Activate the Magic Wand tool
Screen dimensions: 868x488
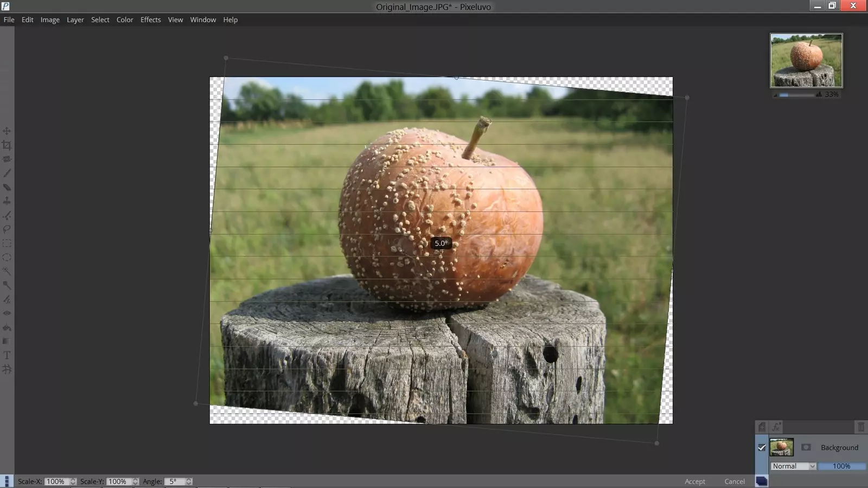coord(7,271)
